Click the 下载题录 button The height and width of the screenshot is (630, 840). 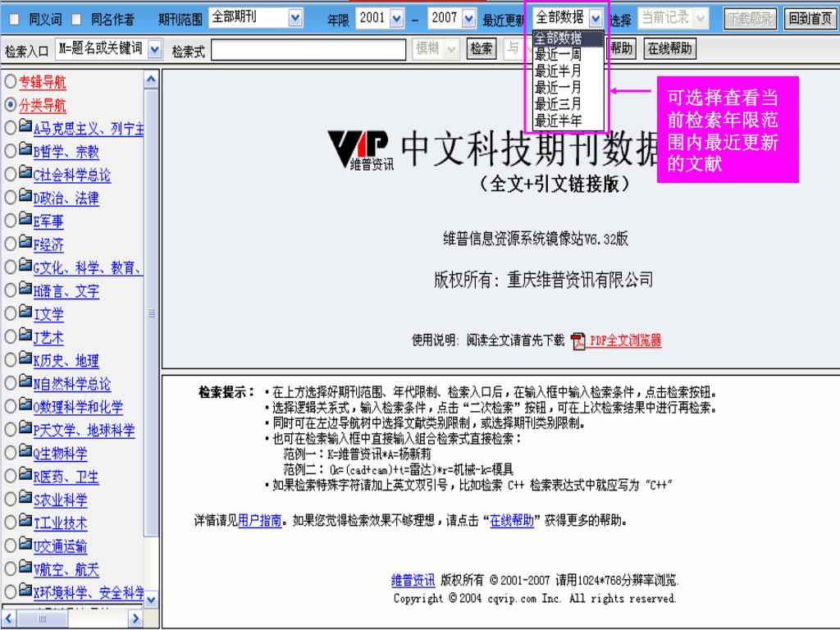click(750, 20)
